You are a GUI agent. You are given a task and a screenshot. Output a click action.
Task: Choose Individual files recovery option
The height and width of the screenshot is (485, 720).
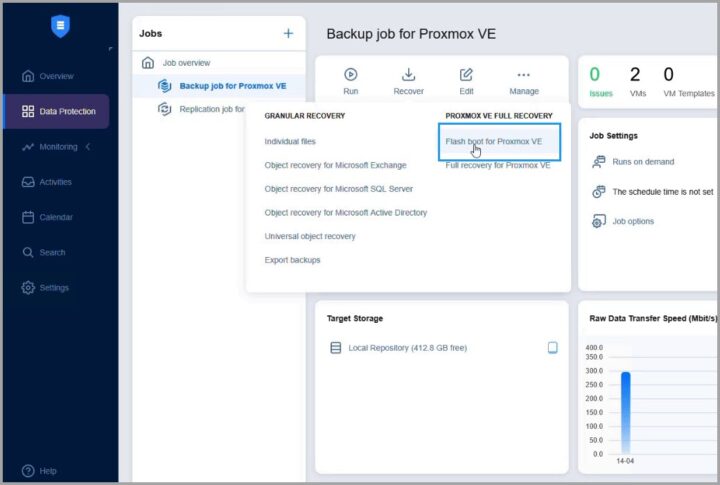click(x=290, y=142)
